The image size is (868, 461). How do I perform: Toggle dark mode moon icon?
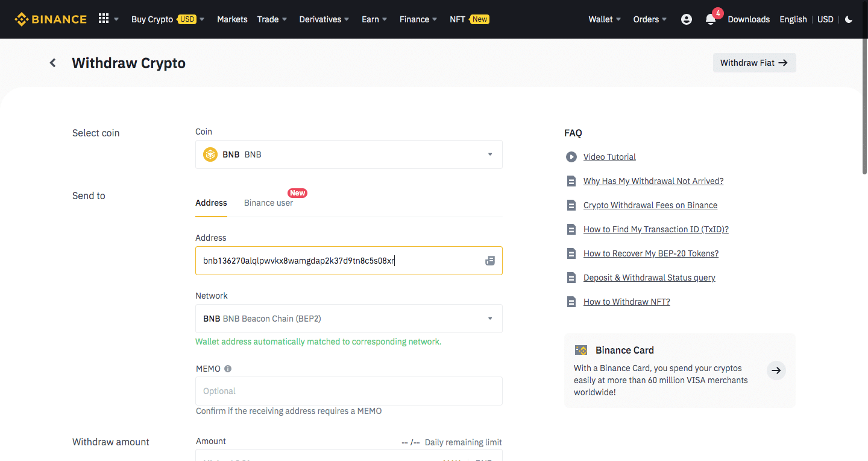(849, 19)
